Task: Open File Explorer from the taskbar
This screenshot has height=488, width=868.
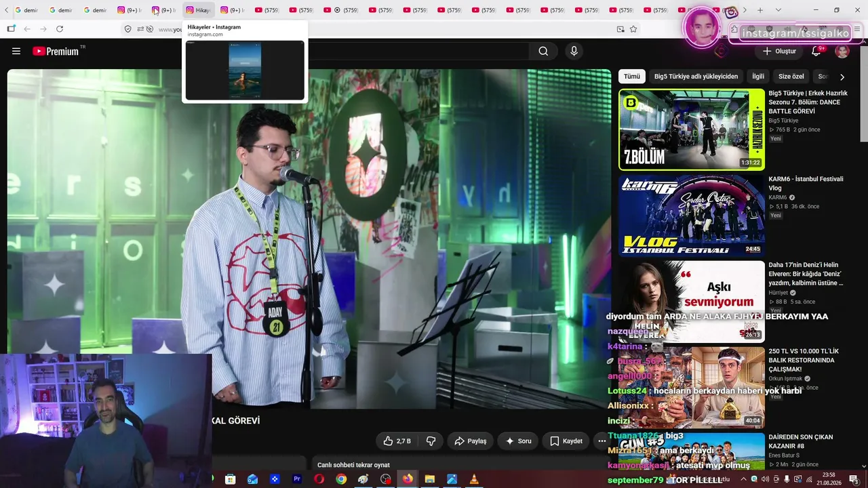Action: 429,479
